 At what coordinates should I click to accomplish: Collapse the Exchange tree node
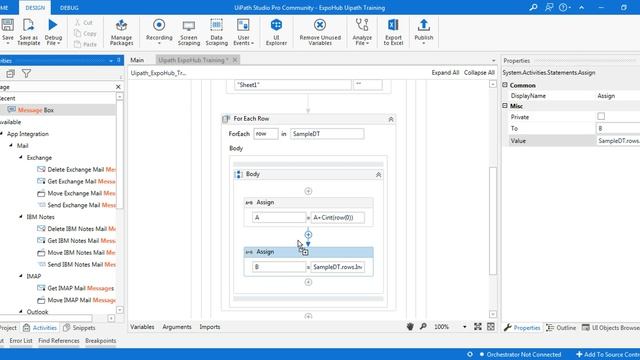point(21,157)
